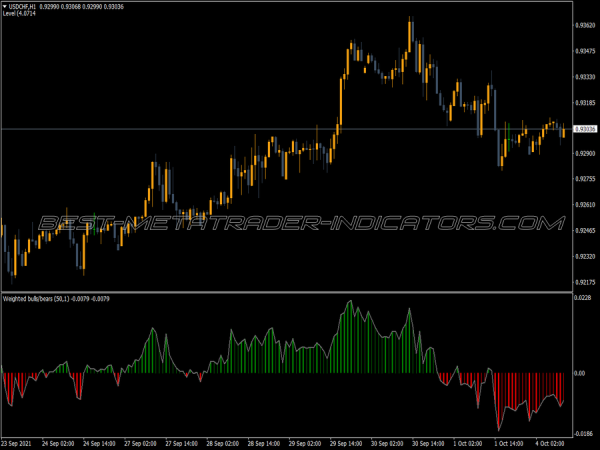Select the 24 Sep 14:00 time label
The height and width of the screenshot is (450, 600).
(99, 443)
